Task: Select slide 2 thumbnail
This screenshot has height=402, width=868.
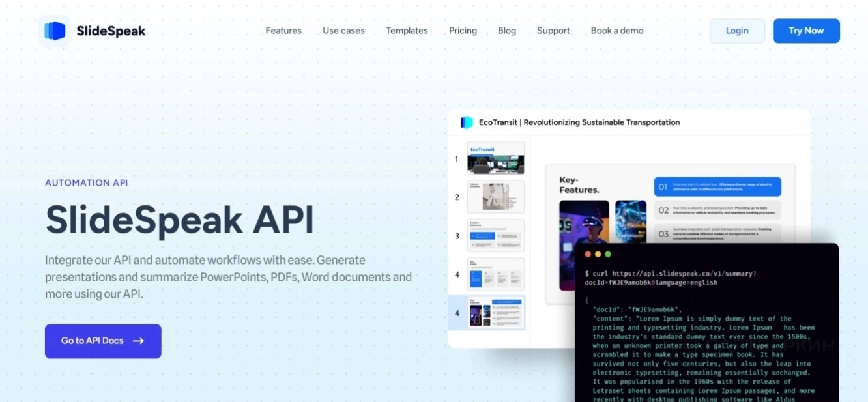Action: pyautogui.click(x=495, y=197)
